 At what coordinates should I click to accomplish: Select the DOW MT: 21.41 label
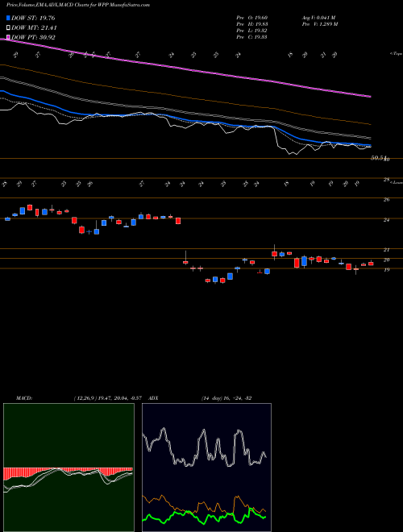35,28
